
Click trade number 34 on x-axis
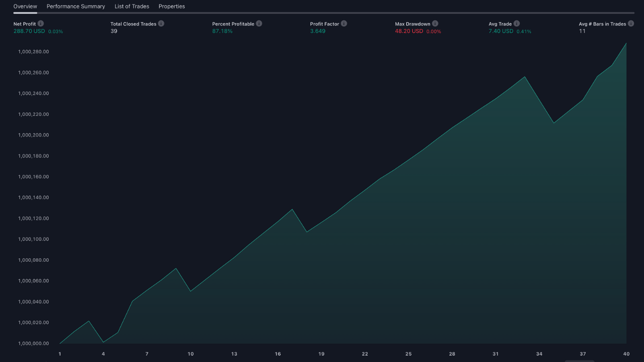tap(539, 354)
